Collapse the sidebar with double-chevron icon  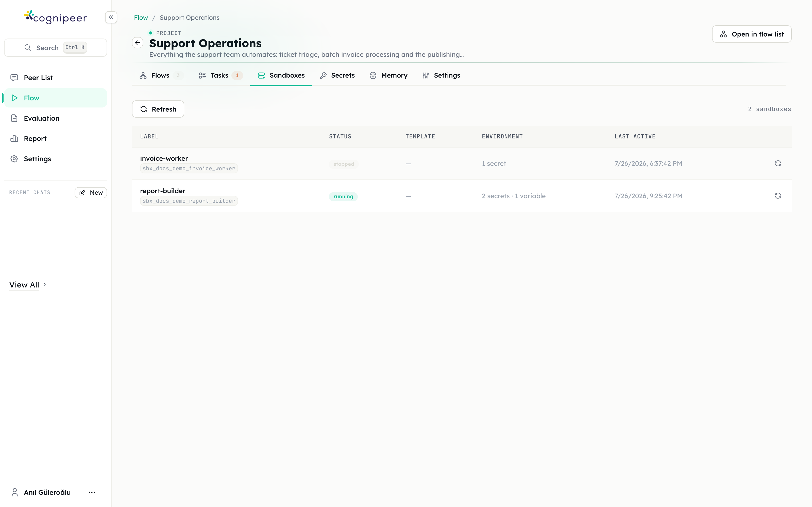pyautogui.click(x=111, y=17)
